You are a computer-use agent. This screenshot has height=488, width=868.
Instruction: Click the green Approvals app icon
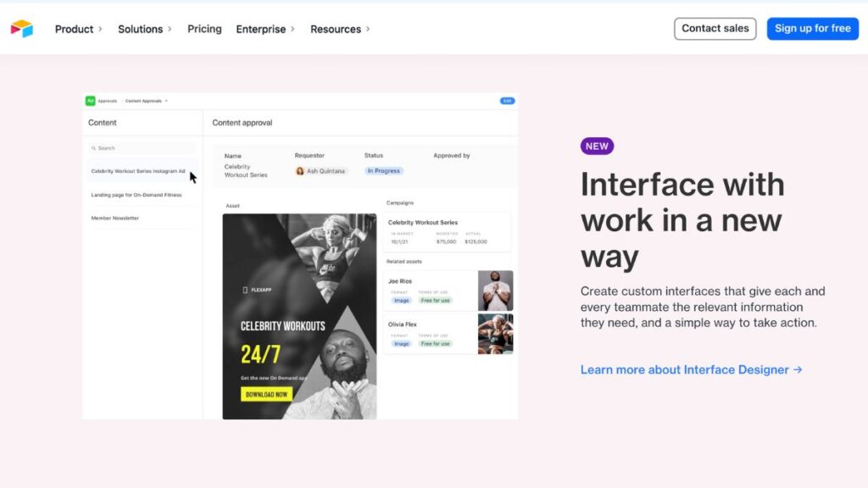click(90, 101)
